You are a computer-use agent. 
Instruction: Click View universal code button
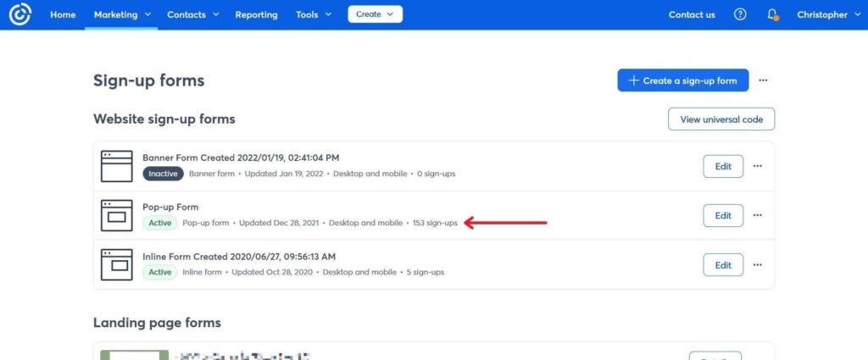[x=721, y=119]
